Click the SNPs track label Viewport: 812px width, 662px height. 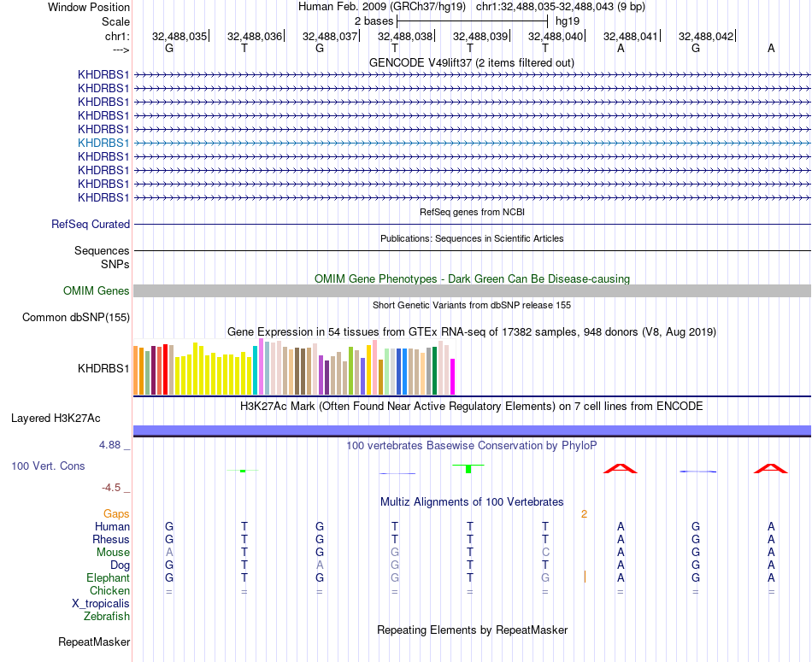(115, 264)
